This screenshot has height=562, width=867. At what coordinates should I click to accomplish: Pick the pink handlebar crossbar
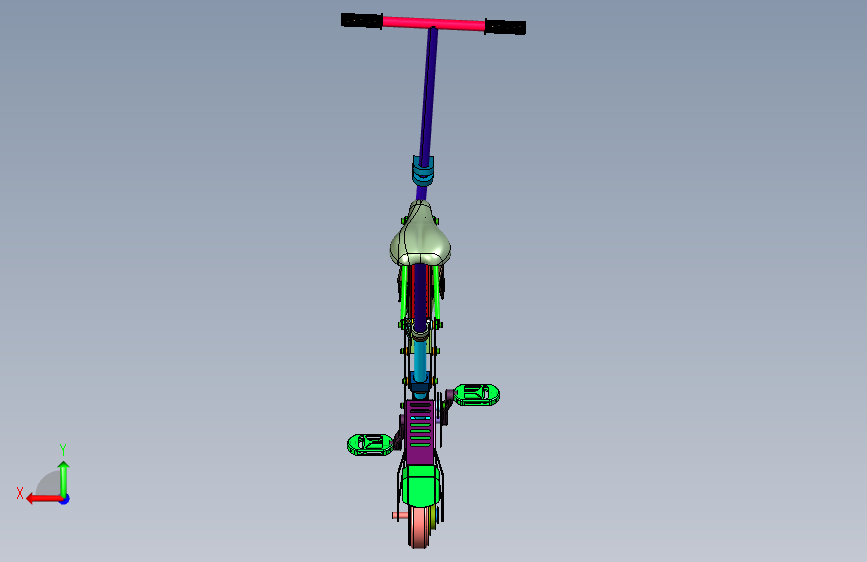coord(434,23)
